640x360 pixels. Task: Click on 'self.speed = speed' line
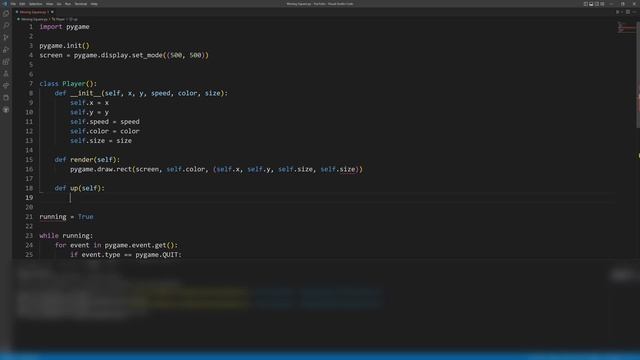[104, 122]
